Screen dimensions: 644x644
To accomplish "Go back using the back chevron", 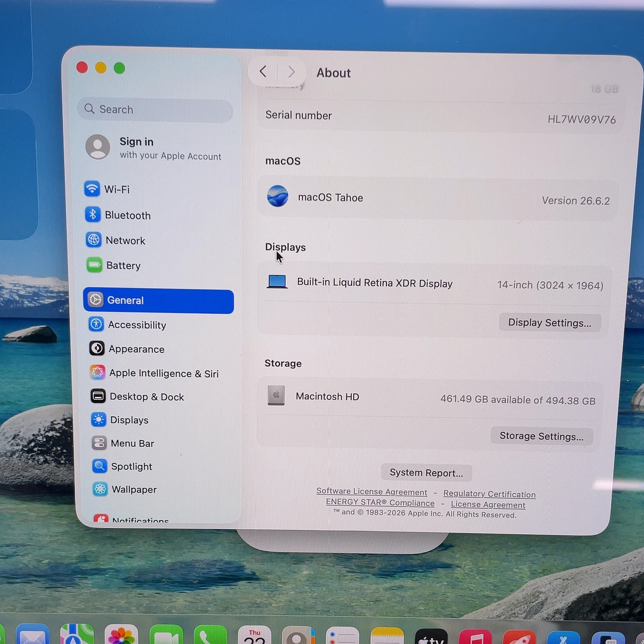I will pyautogui.click(x=263, y=71).
